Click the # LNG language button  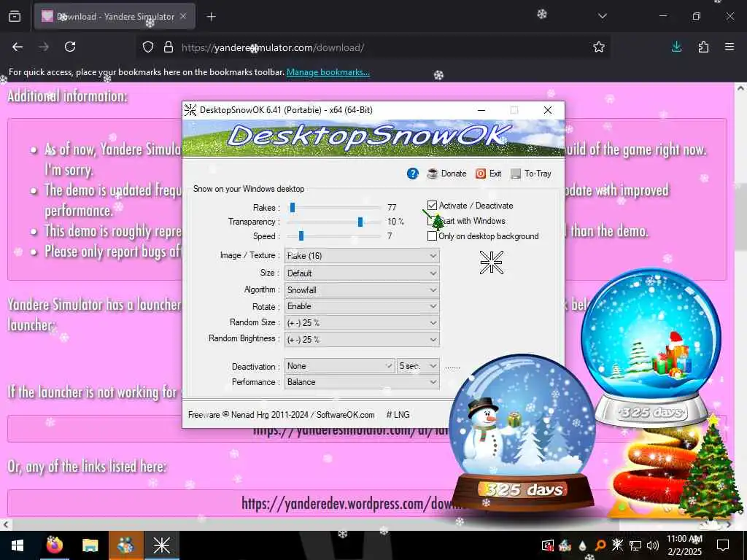[398, 415]
